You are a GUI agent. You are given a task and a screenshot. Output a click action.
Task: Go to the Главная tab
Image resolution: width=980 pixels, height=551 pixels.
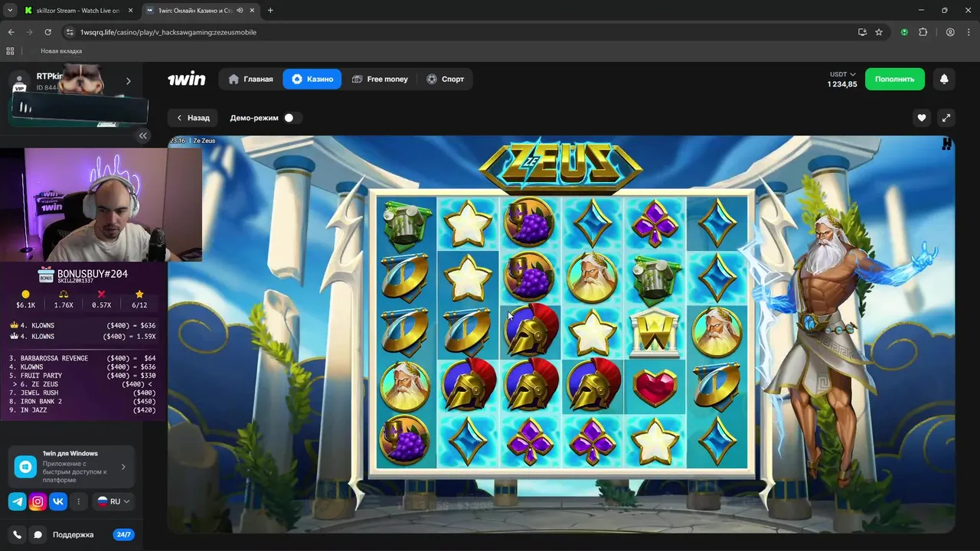point(250,79)
